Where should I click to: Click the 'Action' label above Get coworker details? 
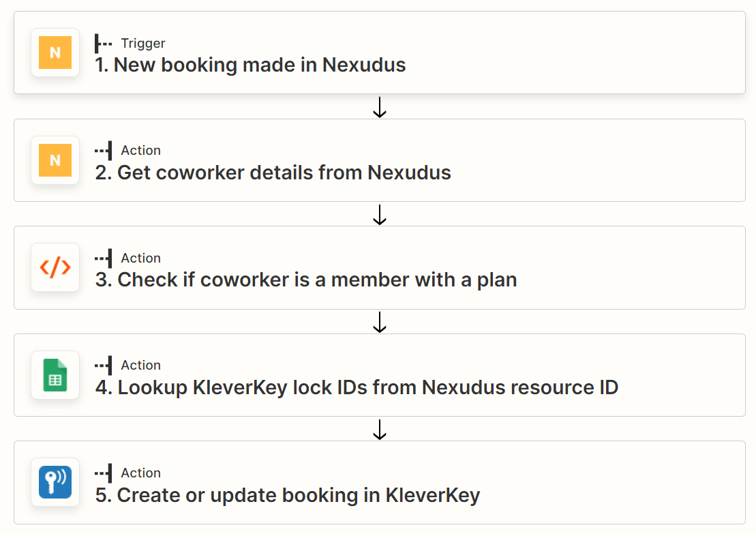141,151
